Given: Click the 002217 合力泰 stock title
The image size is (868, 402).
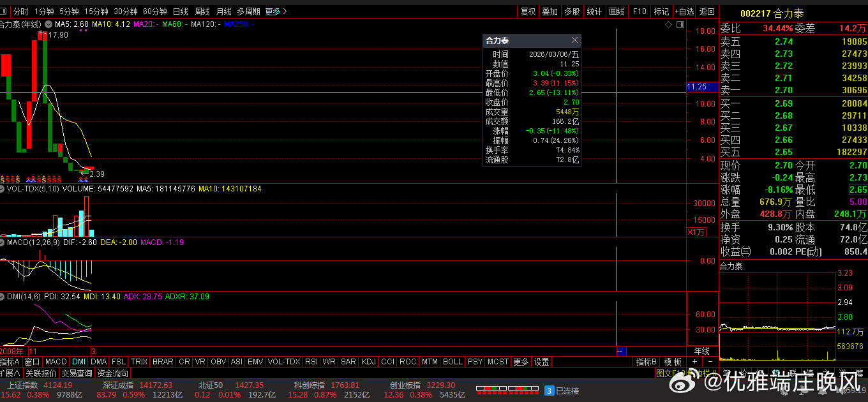Looking at the screenshot, I should click(x=772, y=13).
